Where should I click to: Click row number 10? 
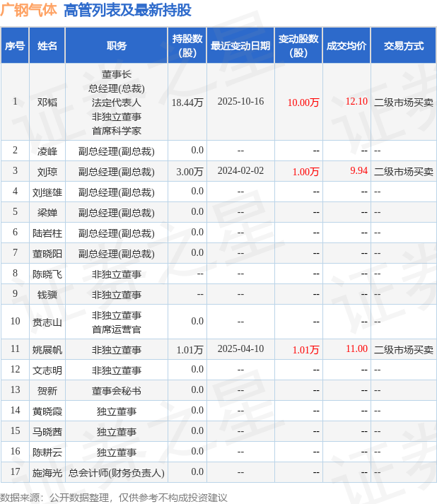pyautogui.click(x=15, y=321)
